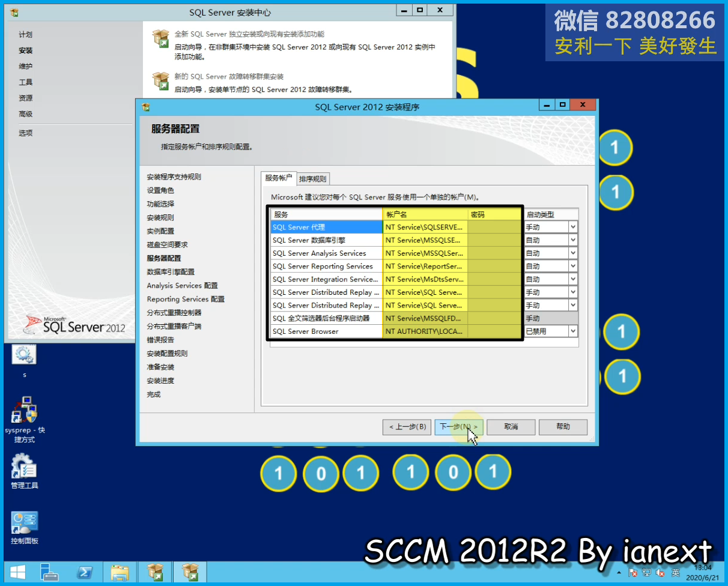728x586 pixels.
Task: Select 维护 in the 安装中心 sidebar
Action: click(x=26, y=66)
